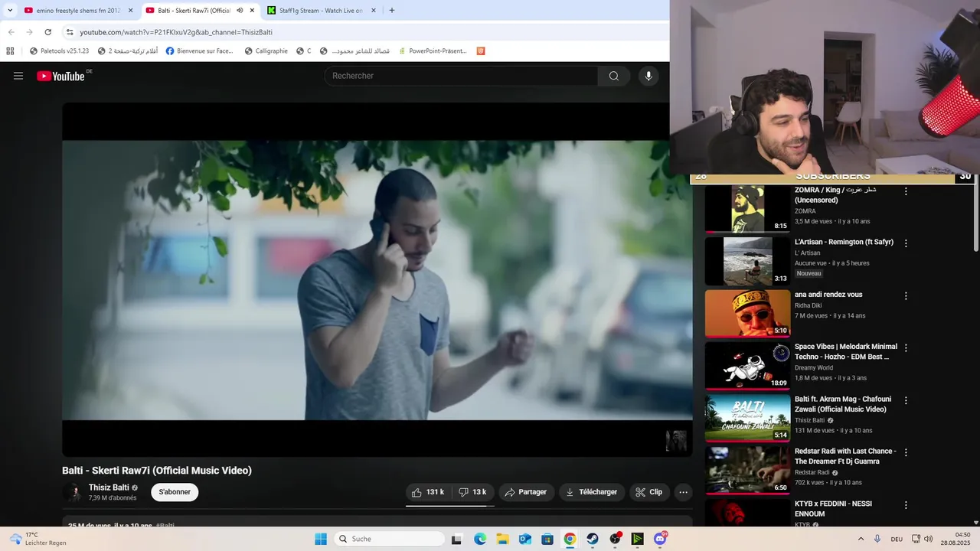Subscribe with the S'abonner button
Viewport: 980px width, 551px height.
(175, 492)
